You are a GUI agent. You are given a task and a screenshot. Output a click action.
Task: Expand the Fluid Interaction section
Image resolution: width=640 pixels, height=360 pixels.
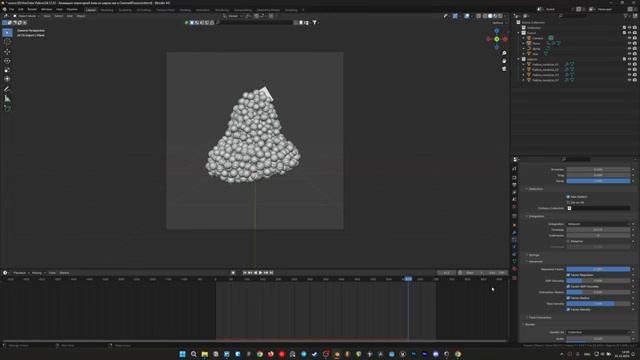(539, 318)
